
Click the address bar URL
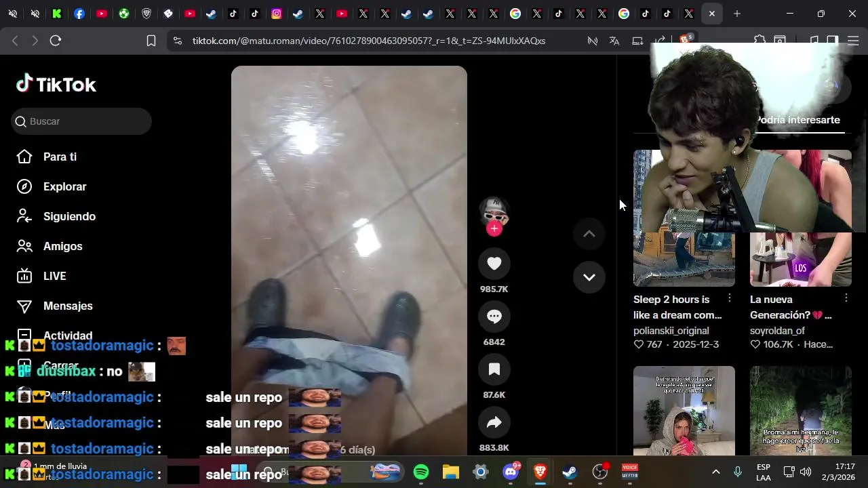(x=369, y=41)
